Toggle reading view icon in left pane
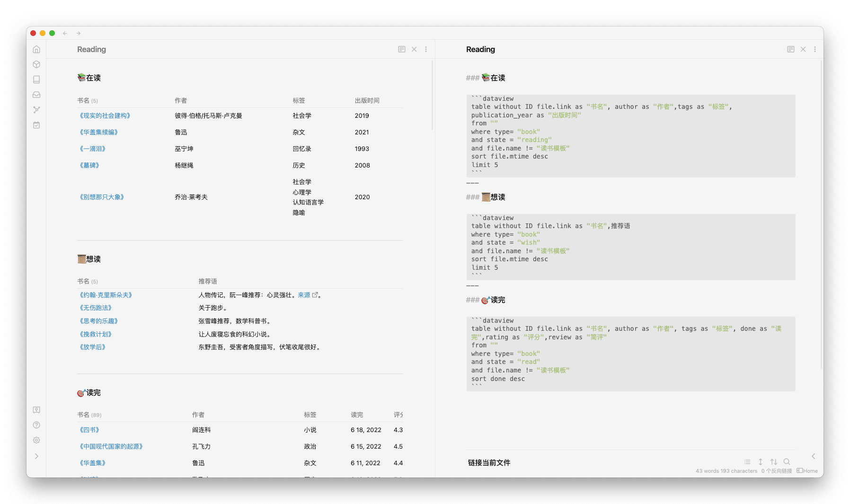The height and width of the screenshot is (504, 850). [402, 49]
